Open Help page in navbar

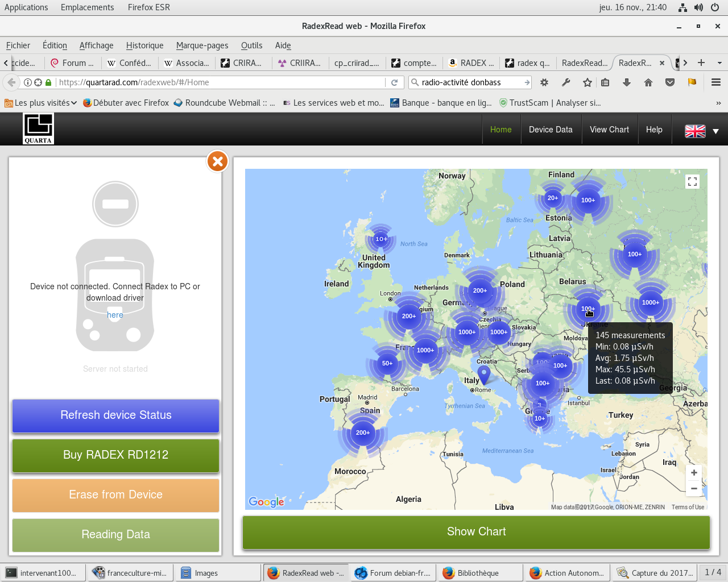pos(654,130)
